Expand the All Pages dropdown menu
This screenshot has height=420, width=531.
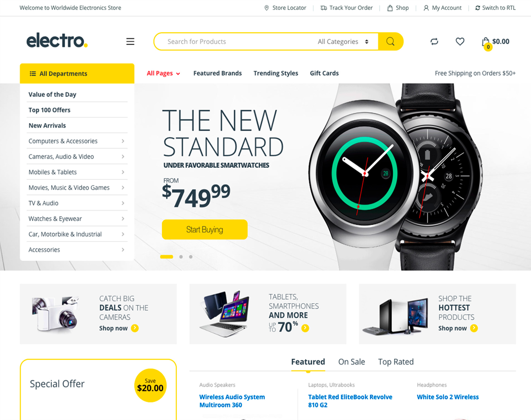[163, 73]
